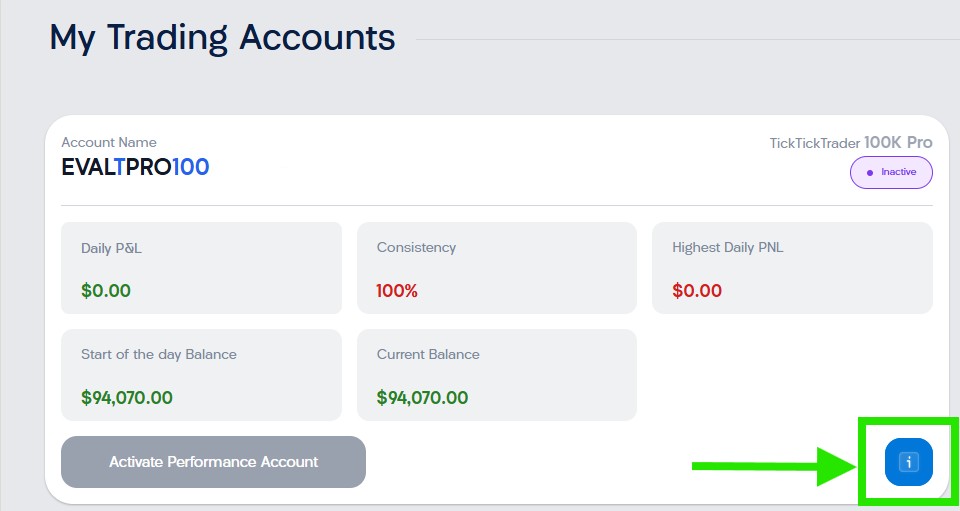The height and width of the screenshot is (511, 960).
Task: Click the My Trading Accounts heading
Action: click(x=222, y=38)
